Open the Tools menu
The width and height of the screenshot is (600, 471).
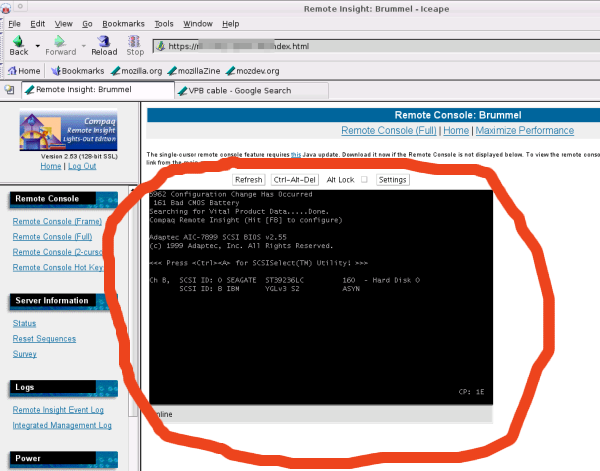(164, 24)
